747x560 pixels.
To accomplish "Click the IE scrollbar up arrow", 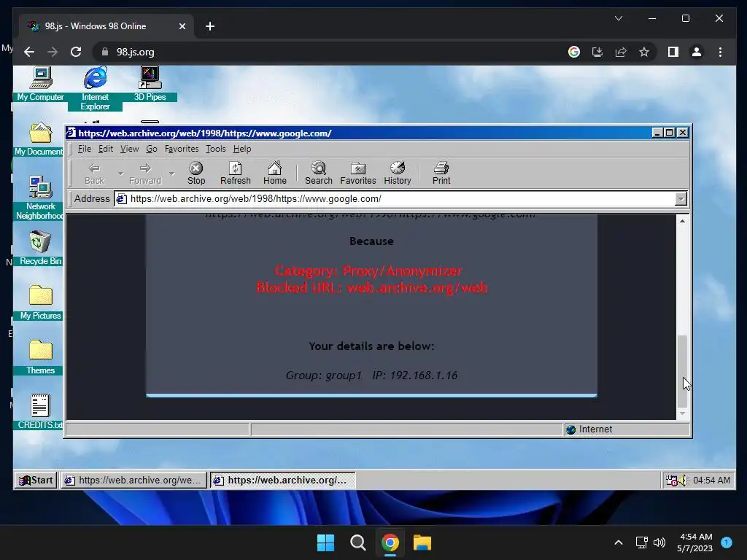I will coord(682,220).
